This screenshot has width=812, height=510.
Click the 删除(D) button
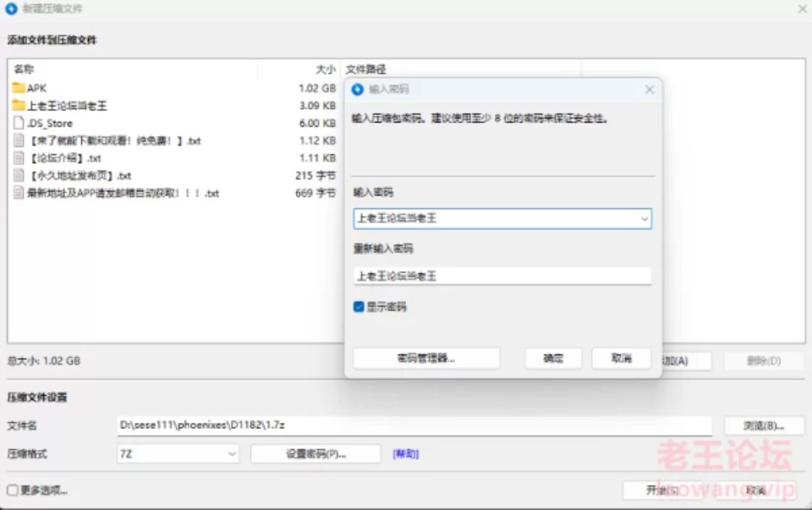click(x=764, y=360)
